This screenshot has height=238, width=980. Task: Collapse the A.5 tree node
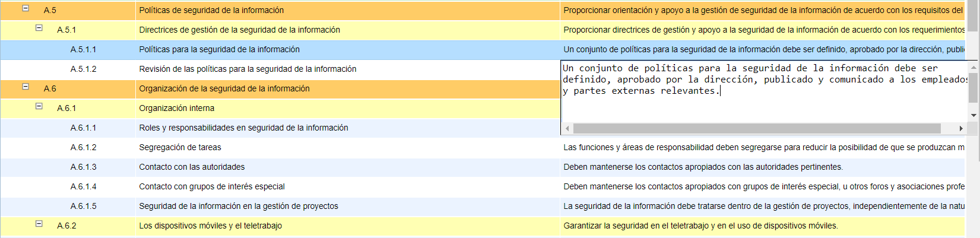(x=26, y=8)
